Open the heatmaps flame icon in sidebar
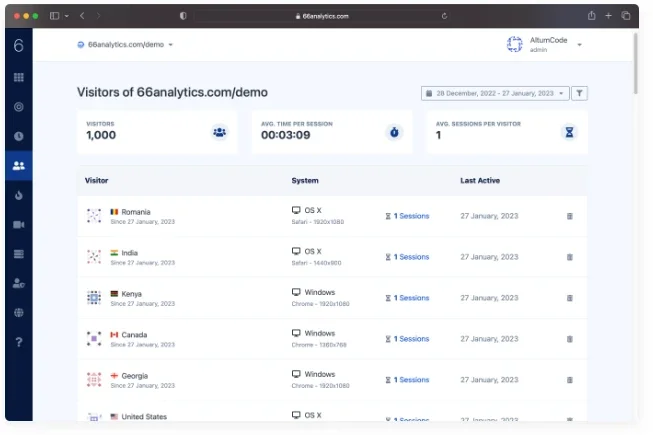 coord(19,195)
